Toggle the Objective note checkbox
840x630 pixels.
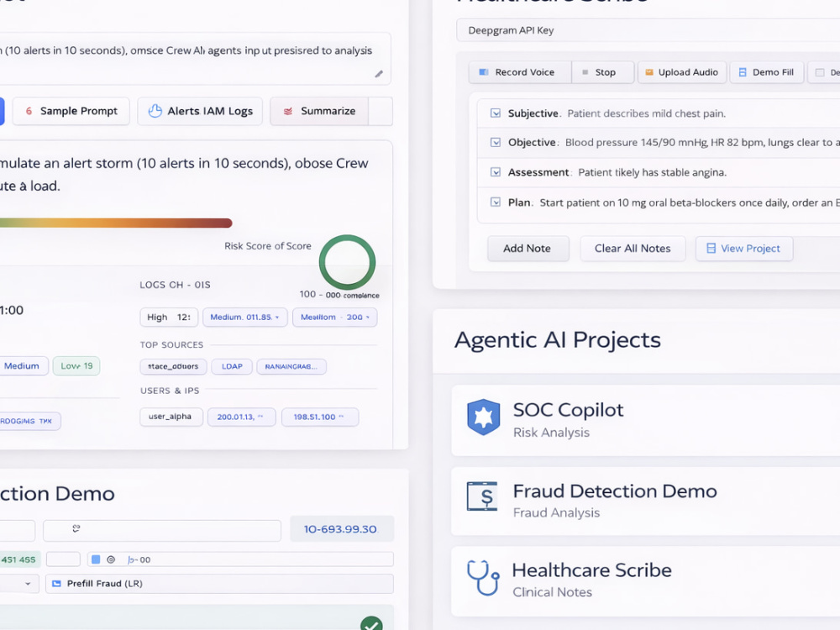point(496,142)
